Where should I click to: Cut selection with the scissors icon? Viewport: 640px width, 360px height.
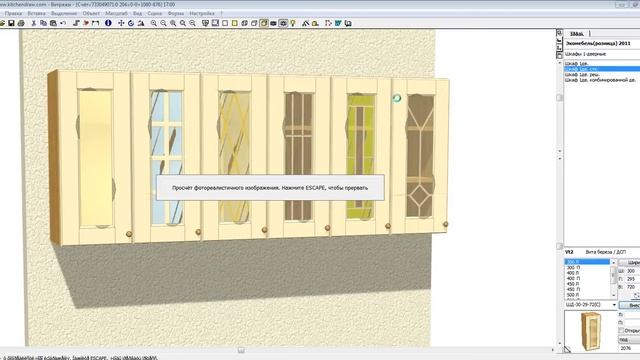34,23
